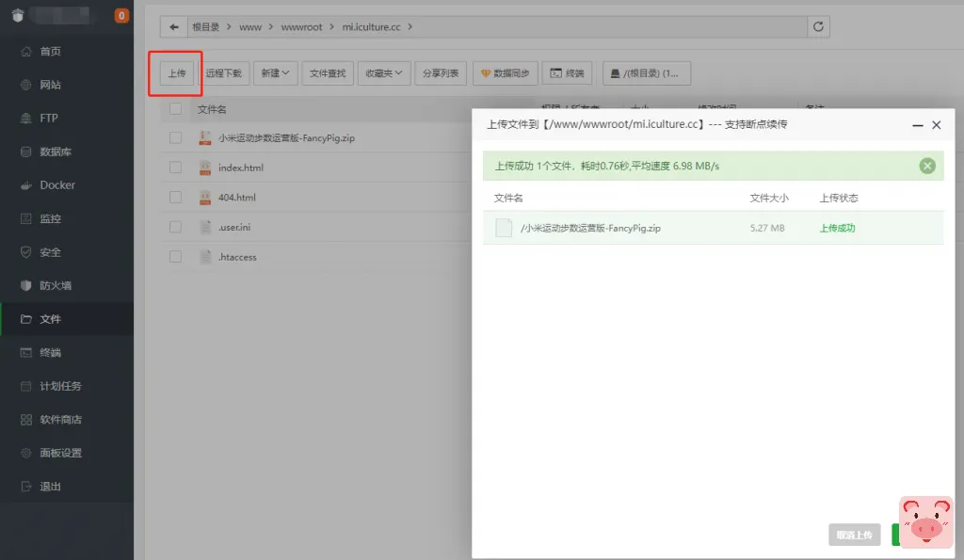Expand the 新建 dropdown
The height and width of the screenshot is (560, 964).
(x=276, y=73)
